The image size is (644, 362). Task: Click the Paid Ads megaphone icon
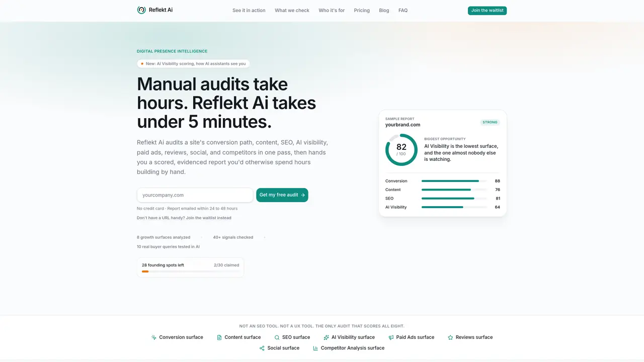click(391, 337)
